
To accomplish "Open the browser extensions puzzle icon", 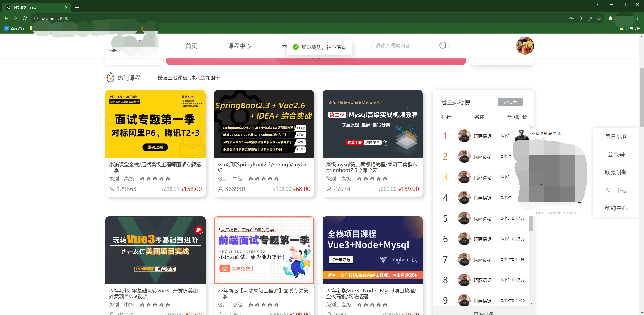I will pos(610,19).
